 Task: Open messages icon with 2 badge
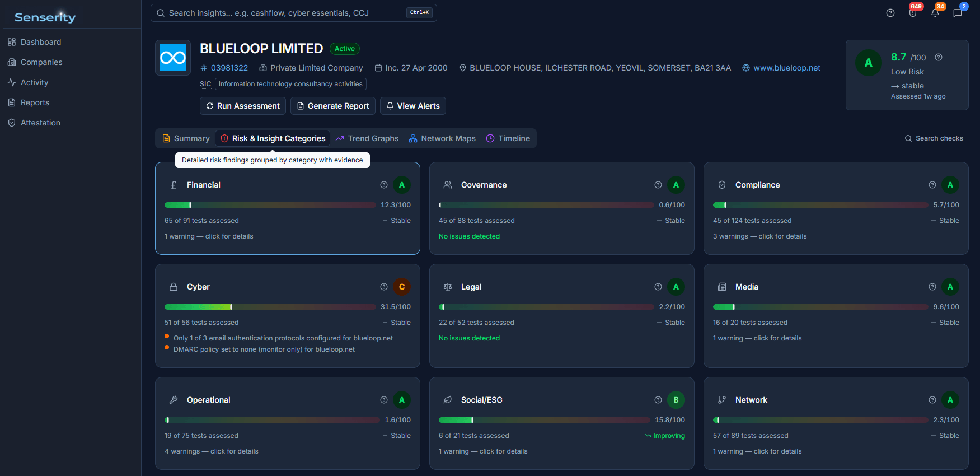point(958,13)
